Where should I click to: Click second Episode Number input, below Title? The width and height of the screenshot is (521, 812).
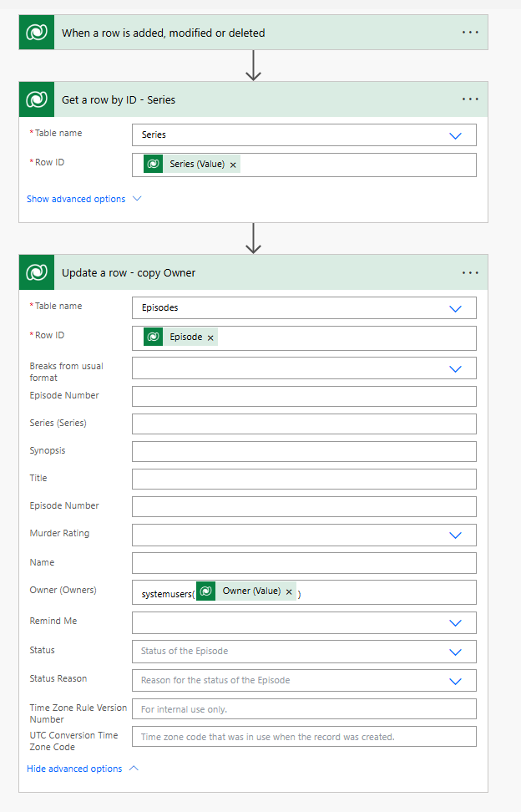304,506
